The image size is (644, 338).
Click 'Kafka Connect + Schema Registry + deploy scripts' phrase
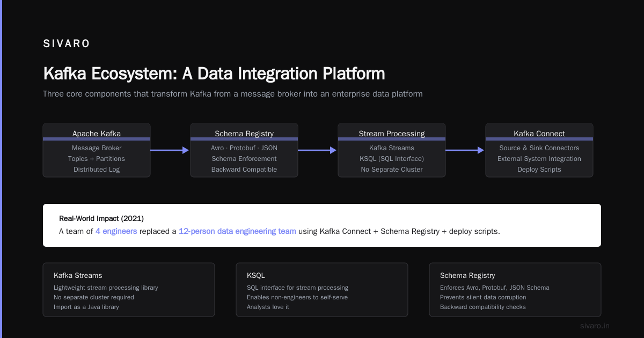click(x=408, y=232)
